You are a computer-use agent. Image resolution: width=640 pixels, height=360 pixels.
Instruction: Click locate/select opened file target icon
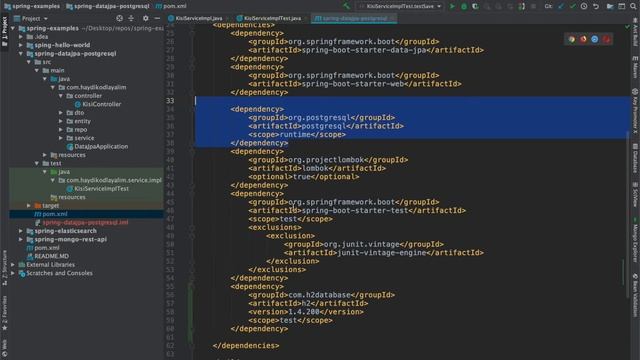[x=119, y=18]
